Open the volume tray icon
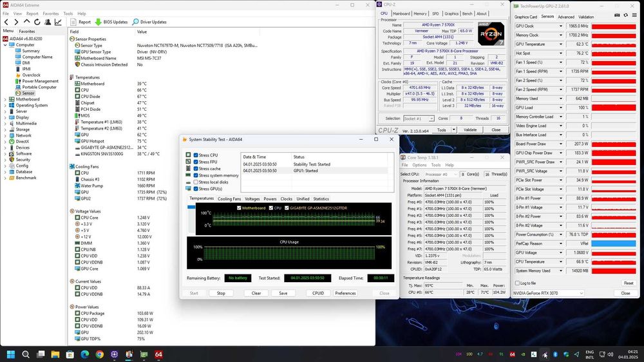The width and height of the screenshot is (644, 362). pyautogui.click(x=611, y=354)
